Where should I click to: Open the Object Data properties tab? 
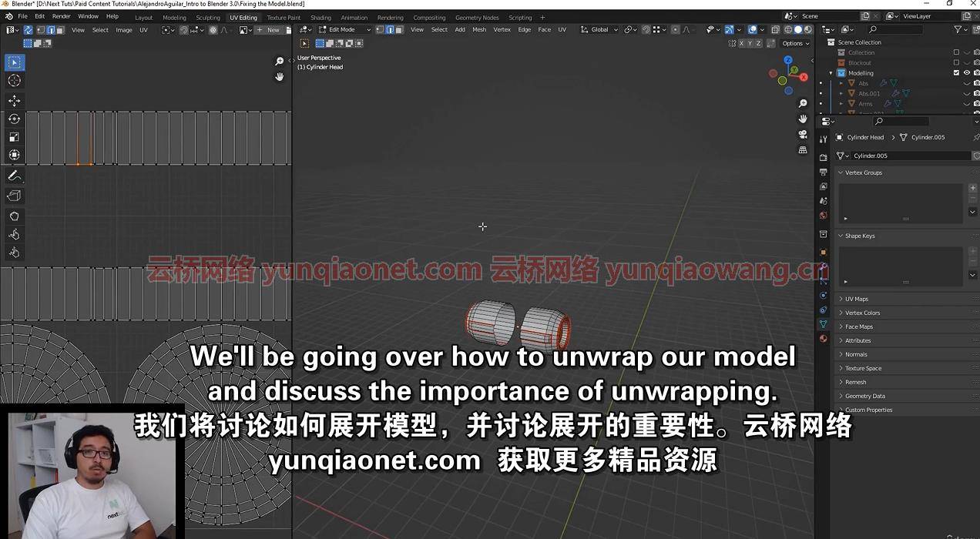pyautogui.click(x=823, y=324)
